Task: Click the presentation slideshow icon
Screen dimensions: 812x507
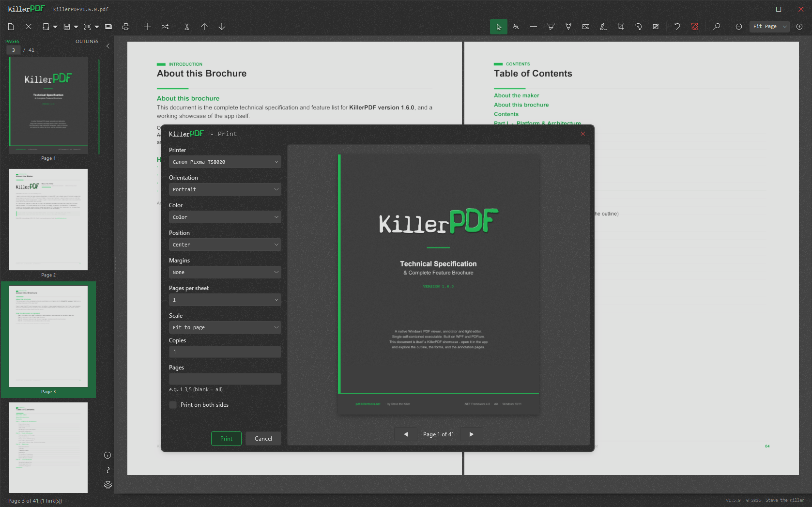Action: (x=108, y=27)
